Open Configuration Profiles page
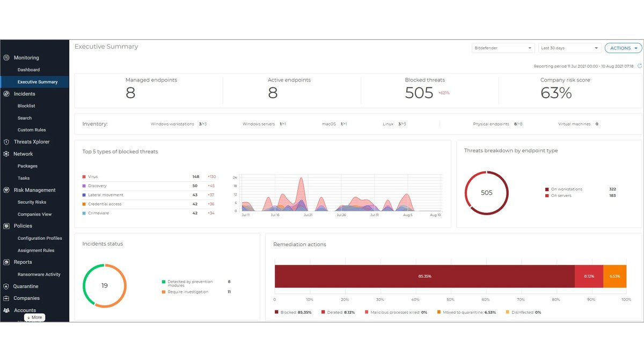This screenshot has width=644, height=362. click(x=40, y=238)
